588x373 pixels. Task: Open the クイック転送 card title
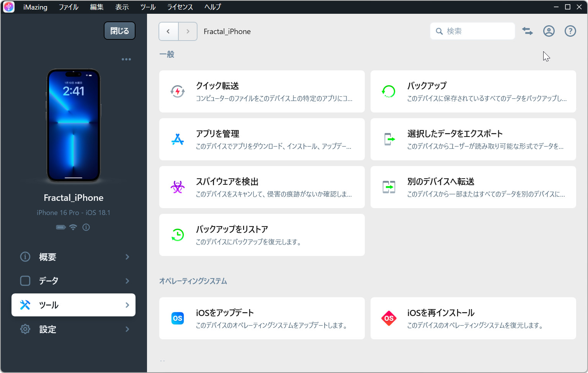point(217,86)
